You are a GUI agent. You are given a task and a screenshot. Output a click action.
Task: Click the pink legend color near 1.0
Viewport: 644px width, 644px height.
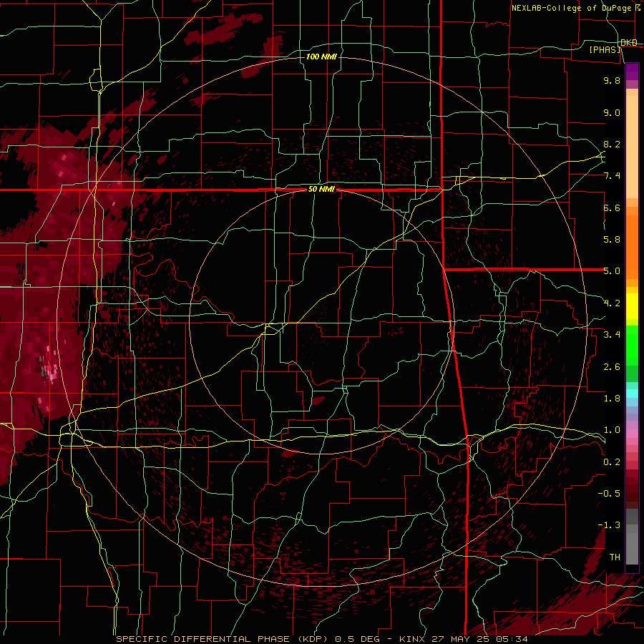tap(632, 434)
